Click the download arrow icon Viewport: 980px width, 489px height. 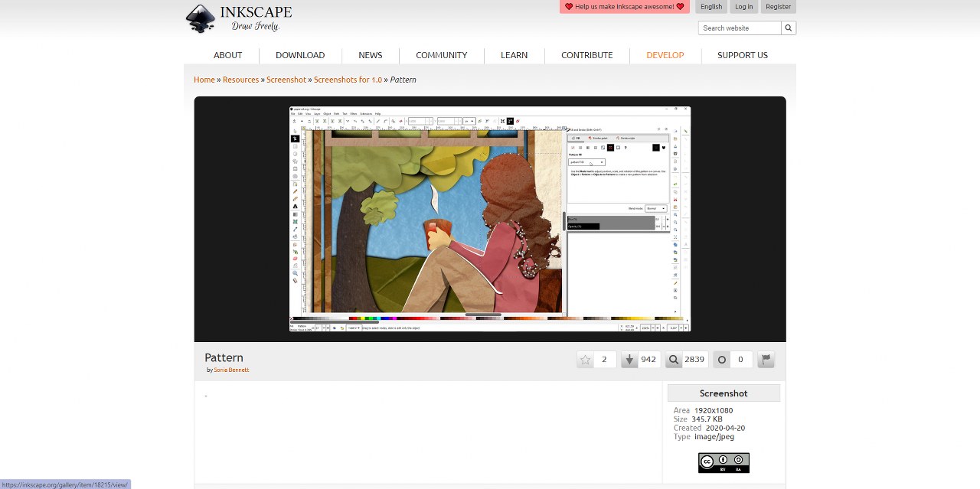tap(629, 360)
